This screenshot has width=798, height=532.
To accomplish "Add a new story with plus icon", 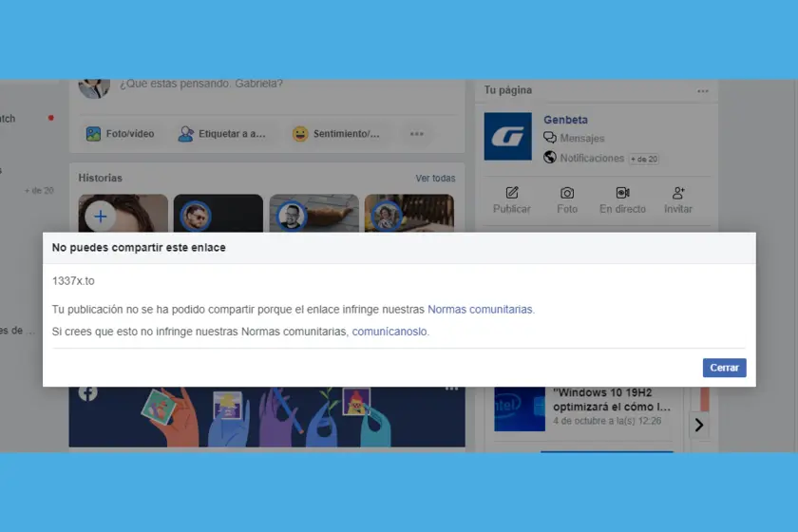I will click(101, 217).
